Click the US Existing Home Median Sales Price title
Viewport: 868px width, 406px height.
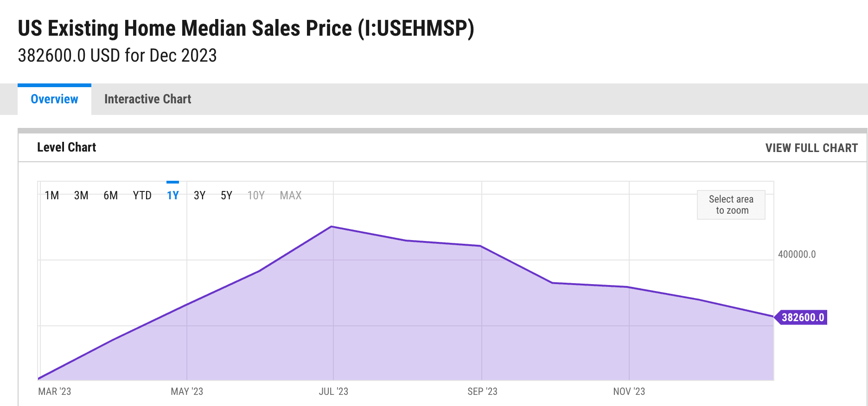(246, 28)
